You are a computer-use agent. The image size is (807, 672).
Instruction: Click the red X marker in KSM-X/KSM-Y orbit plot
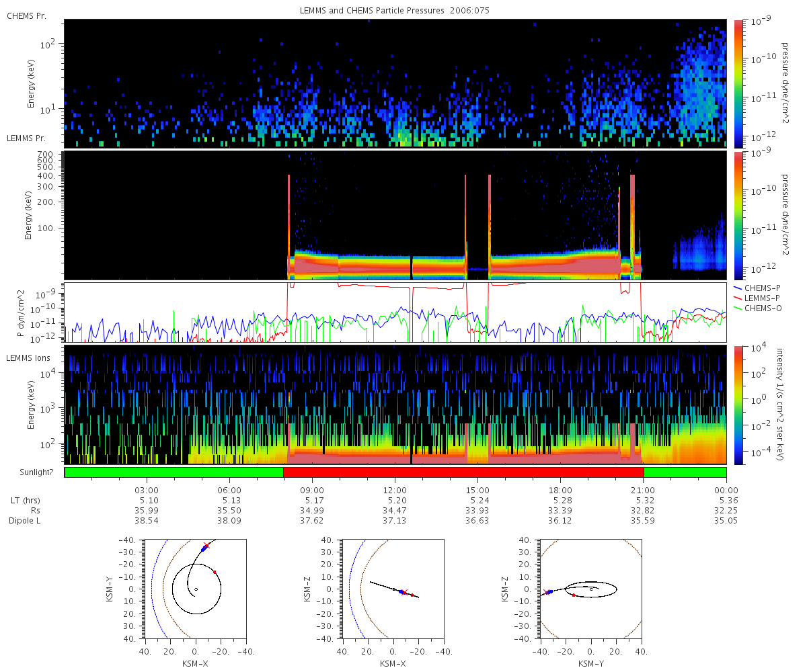coord(206,546)
